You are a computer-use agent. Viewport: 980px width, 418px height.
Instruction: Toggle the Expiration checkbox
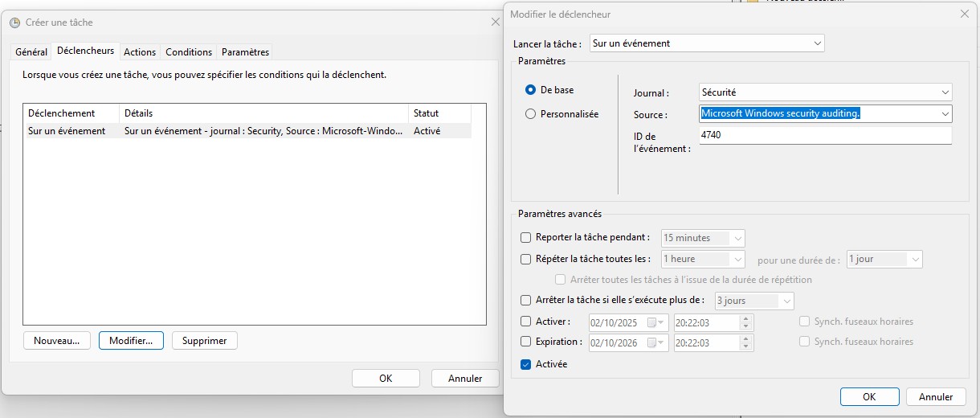526,342
